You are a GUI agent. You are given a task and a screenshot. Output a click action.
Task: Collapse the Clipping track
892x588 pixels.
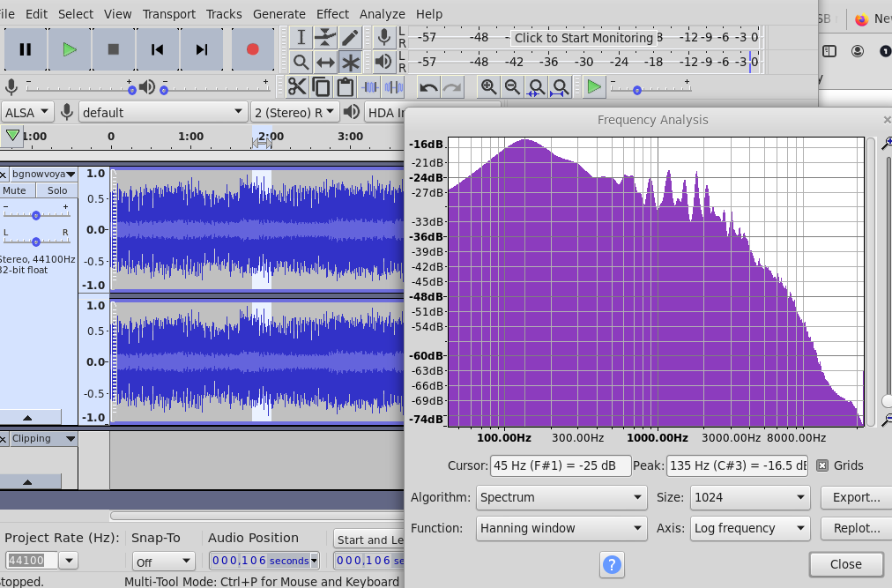(28, 481)
